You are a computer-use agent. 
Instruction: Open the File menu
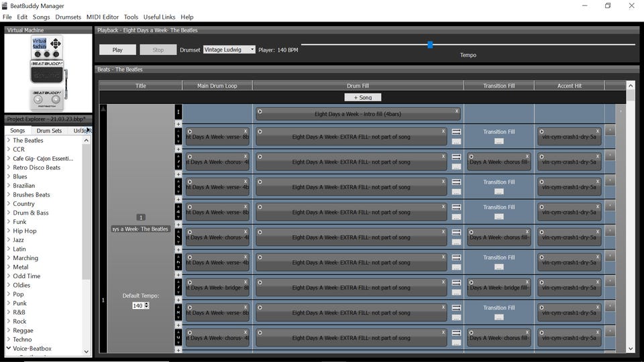pyautogui.click(x=7, y=17)
